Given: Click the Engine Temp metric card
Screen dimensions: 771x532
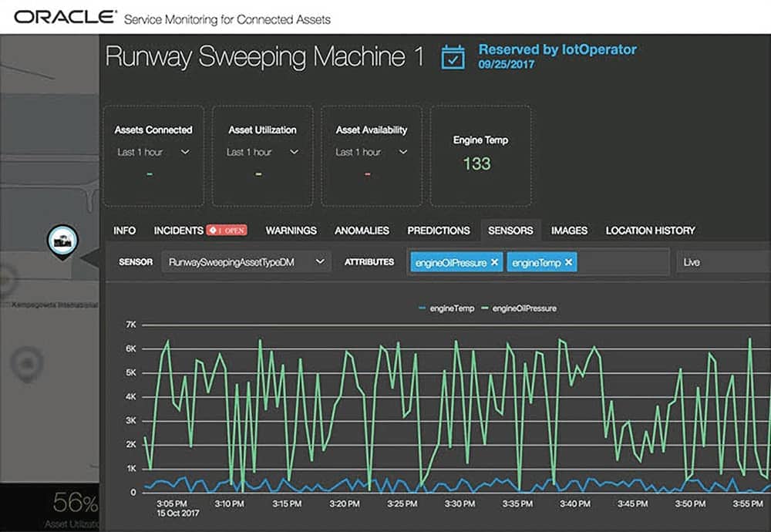Looking at the screenshot, I should [x=480, y=156].
